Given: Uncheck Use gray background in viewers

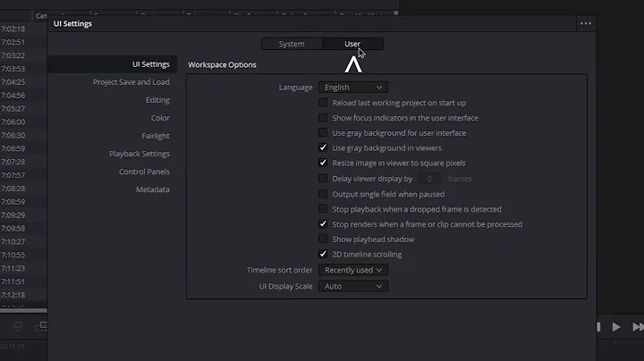Looking at the screenshot, I should (323, 147).
